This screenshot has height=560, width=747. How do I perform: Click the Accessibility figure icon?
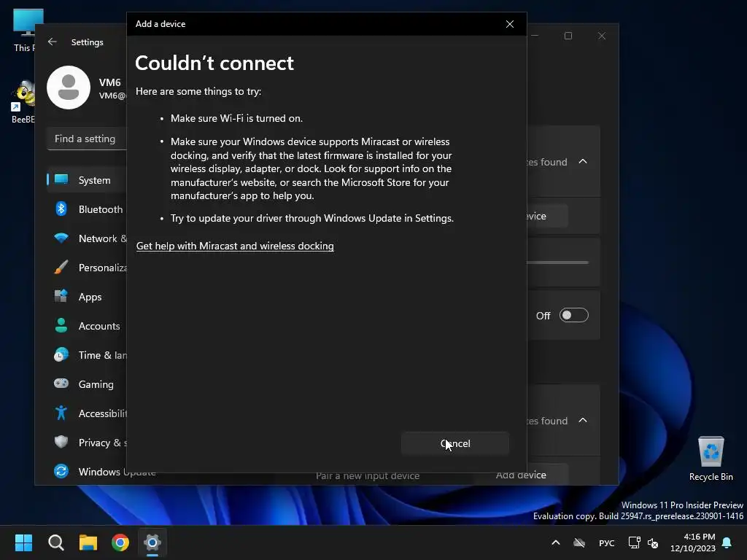click(61, 413)
